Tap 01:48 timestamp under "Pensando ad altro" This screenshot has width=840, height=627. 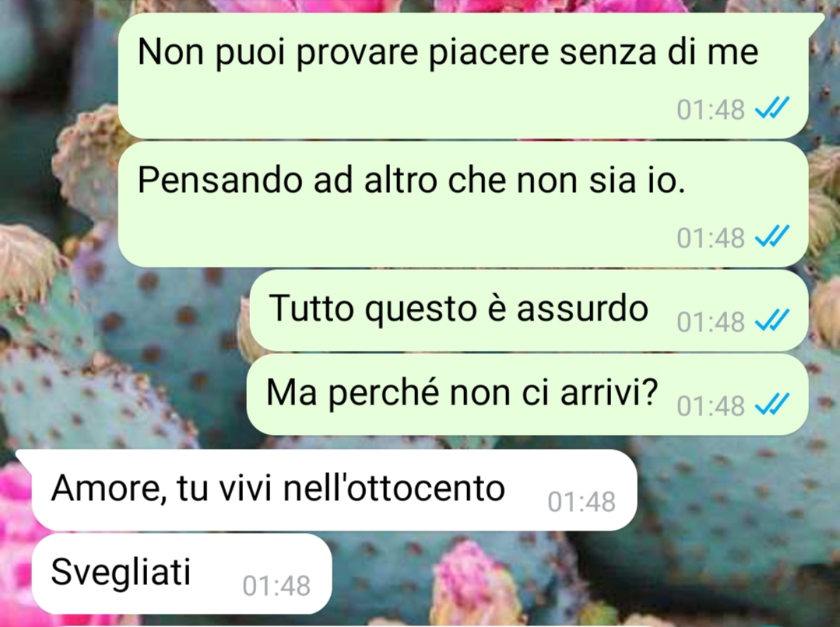pos(710,238)
